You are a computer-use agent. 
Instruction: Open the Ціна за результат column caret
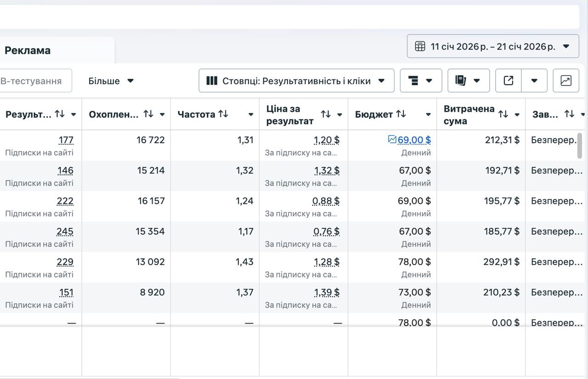(x=339, y=114)
